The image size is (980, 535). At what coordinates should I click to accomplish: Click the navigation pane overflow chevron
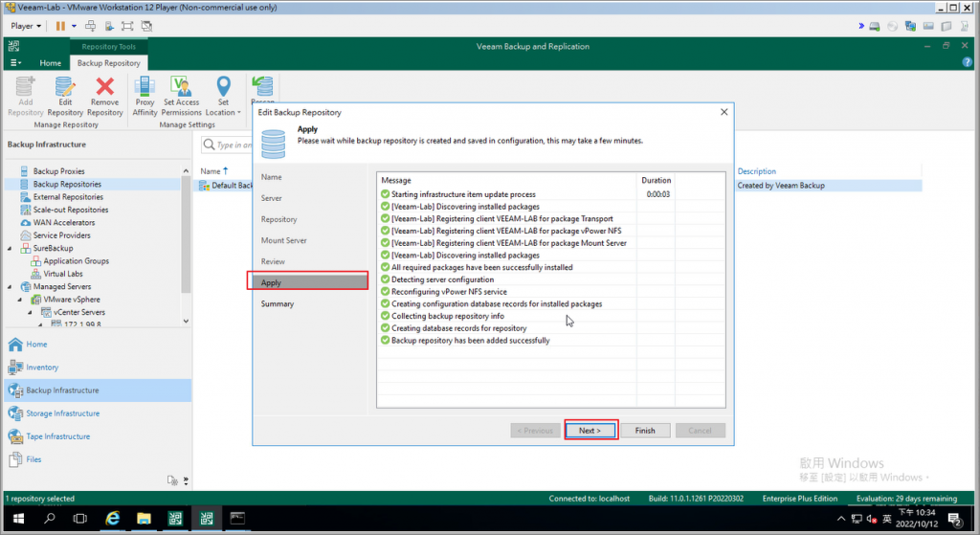(186, 480)
